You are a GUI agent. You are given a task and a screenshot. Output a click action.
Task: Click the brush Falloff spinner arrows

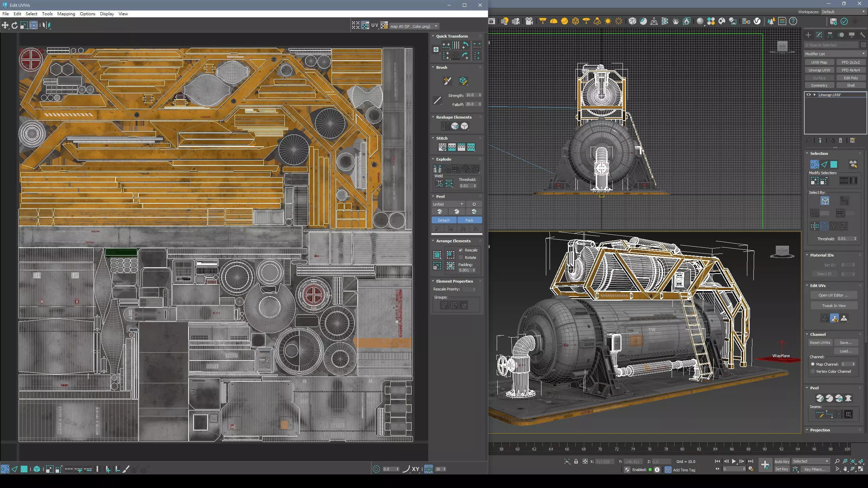(480, 104)
